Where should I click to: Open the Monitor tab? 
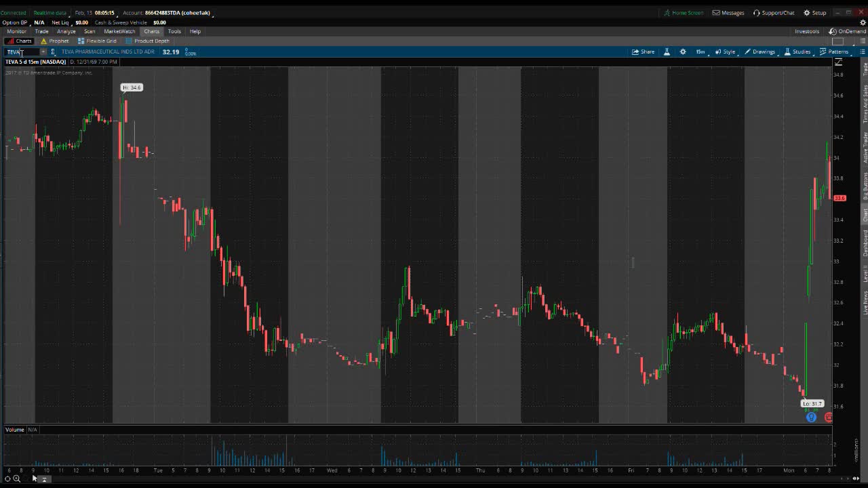click(16, 31)
